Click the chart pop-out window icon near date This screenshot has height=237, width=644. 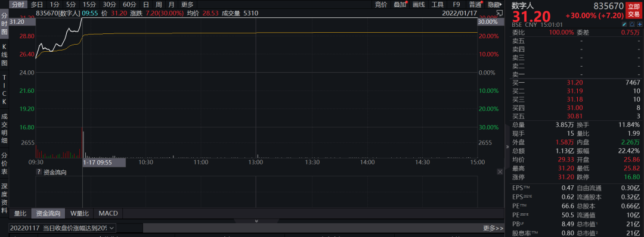click(500, 13)
